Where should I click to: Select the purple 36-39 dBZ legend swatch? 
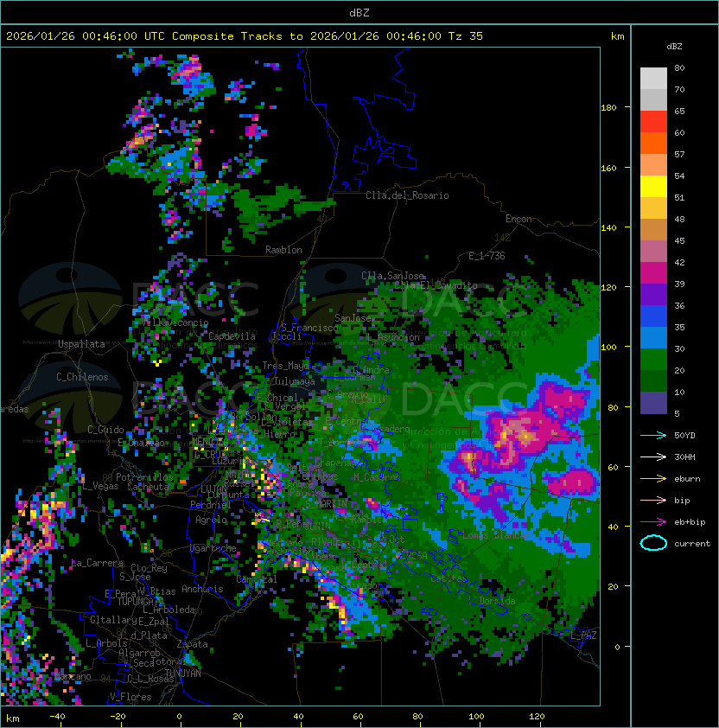click(x=653, y=295)
